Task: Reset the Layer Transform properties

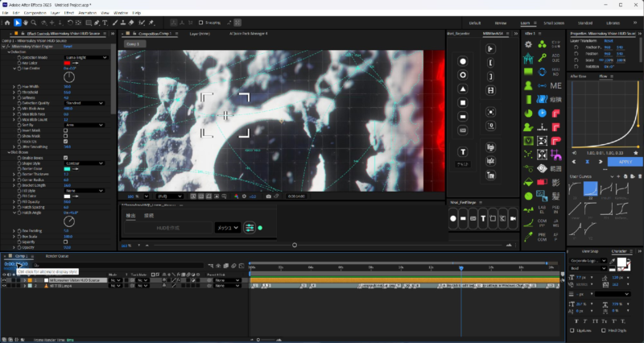Action: click(609, 41)
